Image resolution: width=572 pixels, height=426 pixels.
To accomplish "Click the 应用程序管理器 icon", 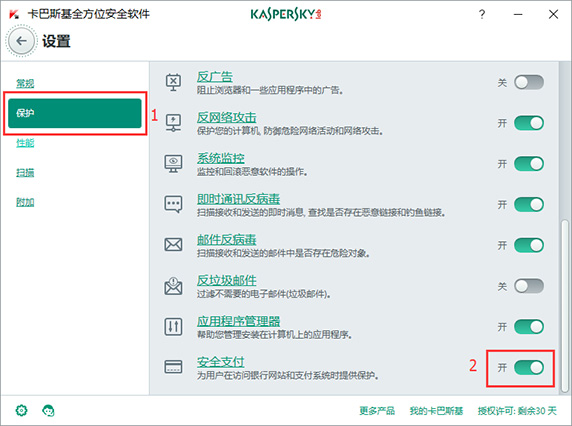I will coord(173,326).
